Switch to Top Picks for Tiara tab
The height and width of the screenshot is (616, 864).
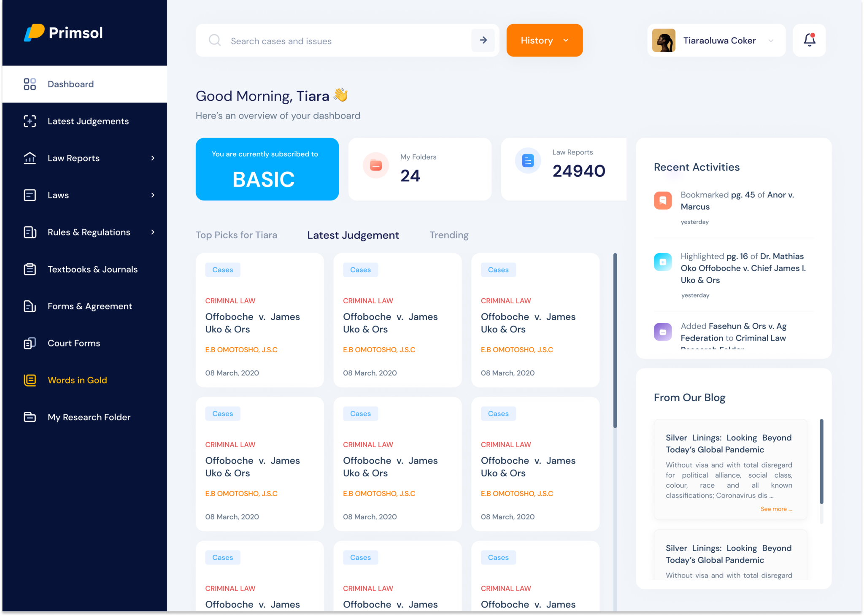pos(236,235)
